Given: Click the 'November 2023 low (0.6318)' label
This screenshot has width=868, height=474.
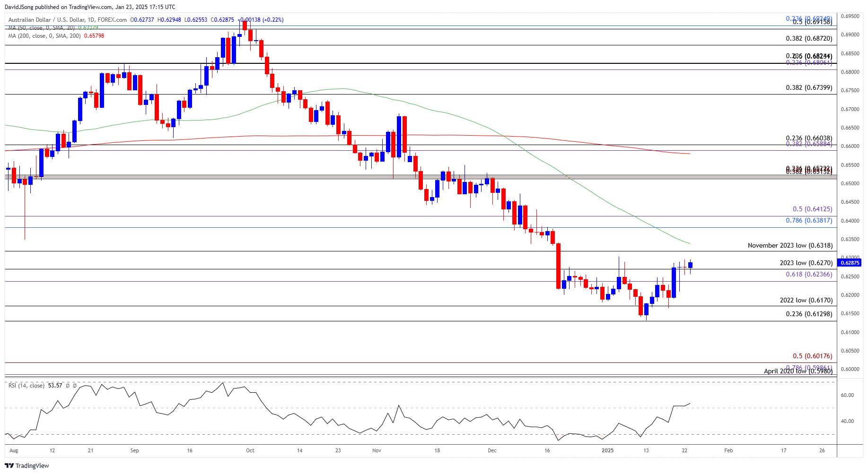Looking at the screenshot, I should point(789,245).
